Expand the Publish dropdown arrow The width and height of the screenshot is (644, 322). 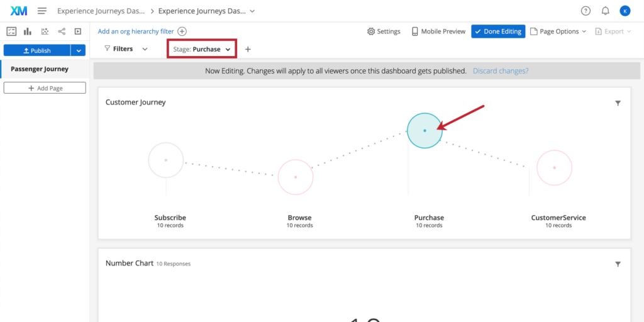click(x=78, y=50)
